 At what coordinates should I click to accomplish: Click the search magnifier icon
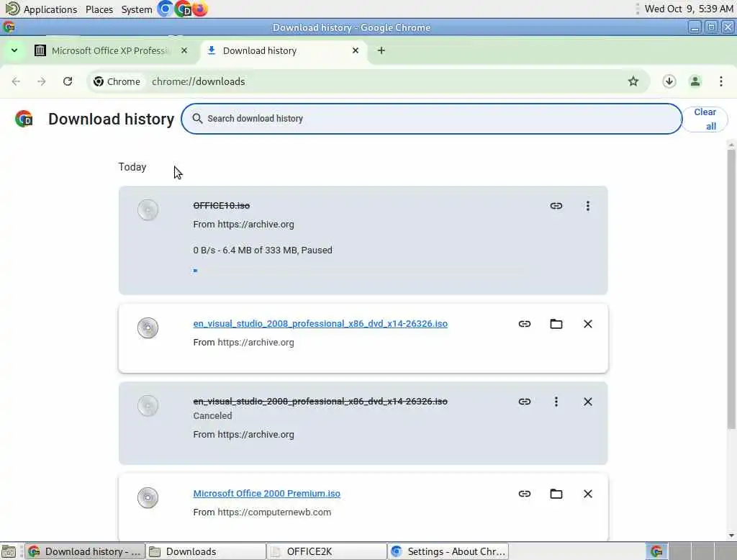[197, 119]
